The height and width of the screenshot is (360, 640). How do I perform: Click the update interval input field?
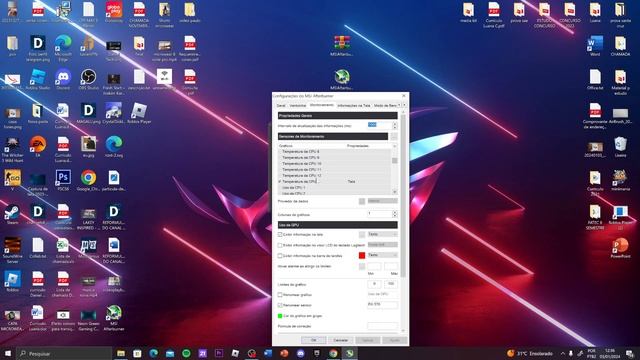(380, 125)
